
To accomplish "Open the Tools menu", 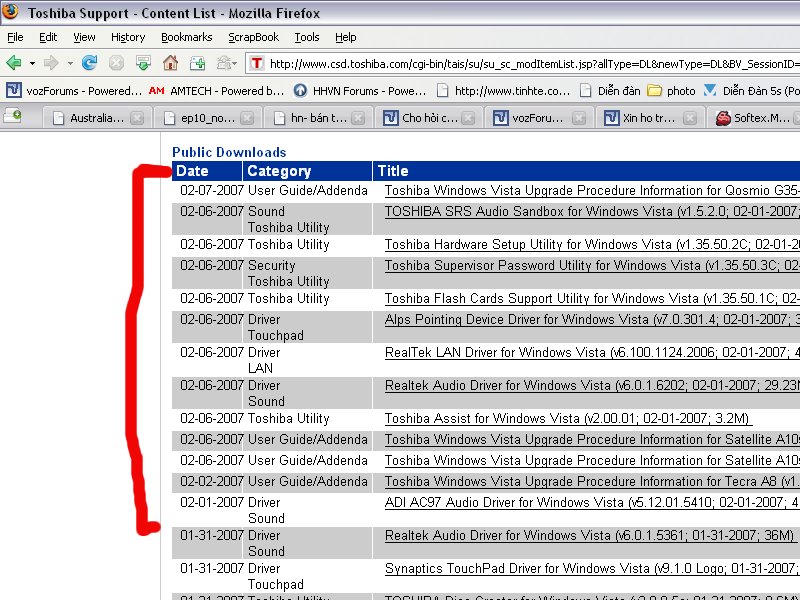I will pos(307,37).
